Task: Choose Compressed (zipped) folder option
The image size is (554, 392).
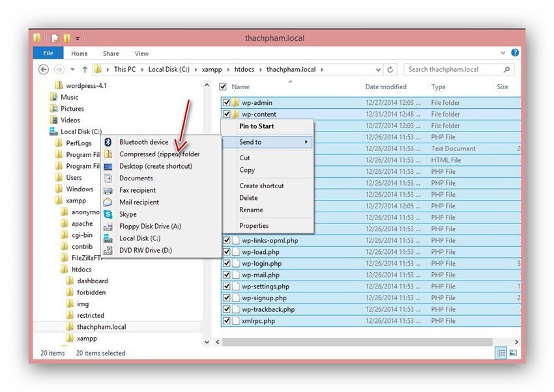Action: point(159,154)
